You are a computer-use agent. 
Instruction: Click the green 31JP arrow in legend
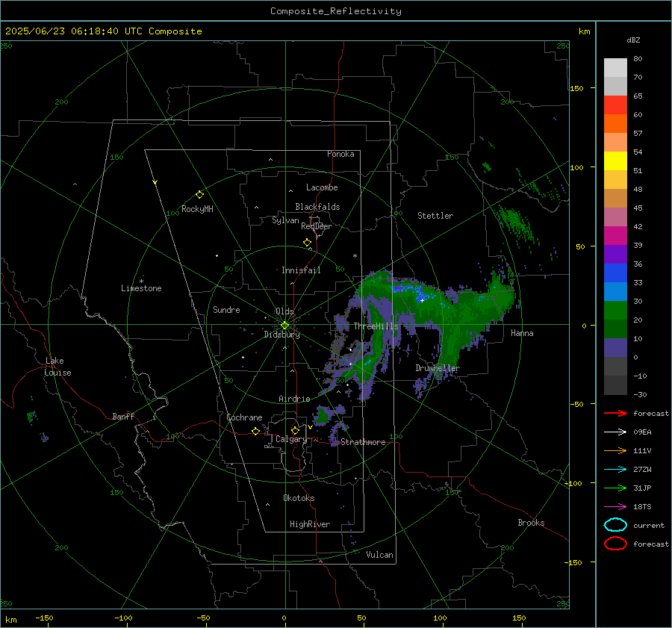(x=615, y=488)
